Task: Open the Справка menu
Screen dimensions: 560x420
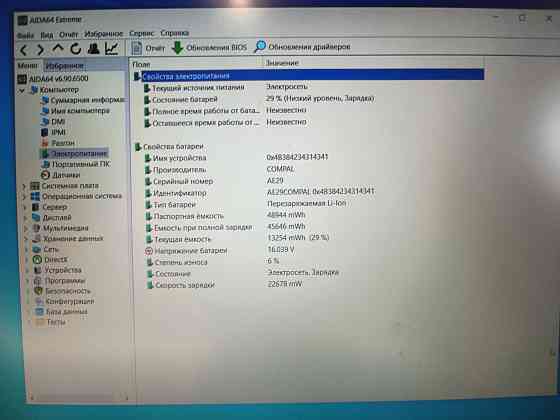Action: coord(174,33)
